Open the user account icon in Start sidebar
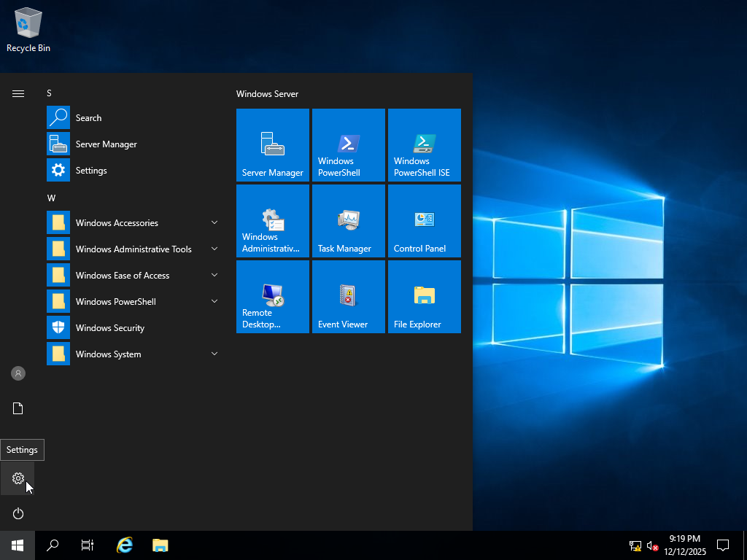This screenshot has height=560, width=747. point(18,373)
